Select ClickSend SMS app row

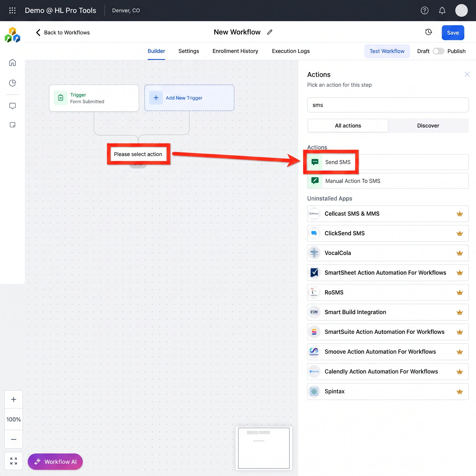click(x=388, y=233)
